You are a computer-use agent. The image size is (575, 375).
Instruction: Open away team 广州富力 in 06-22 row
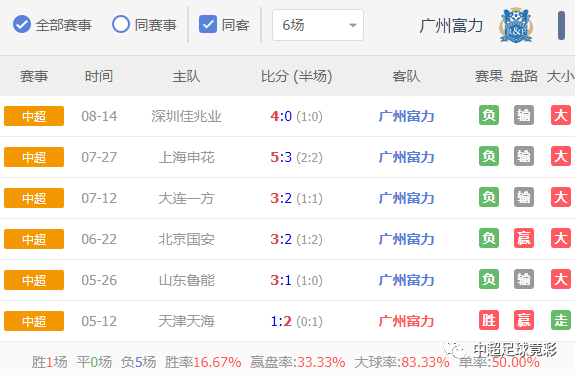(x=406, y=239)
